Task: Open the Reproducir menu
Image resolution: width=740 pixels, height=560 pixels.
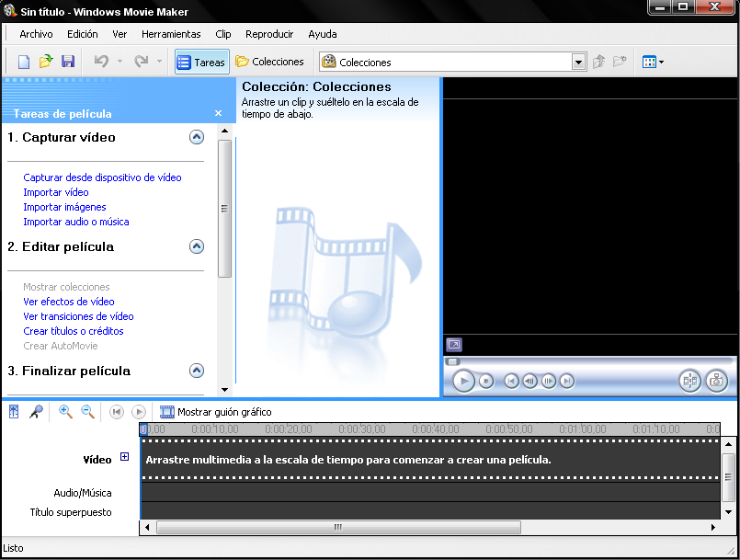Action: coord(269,34)
